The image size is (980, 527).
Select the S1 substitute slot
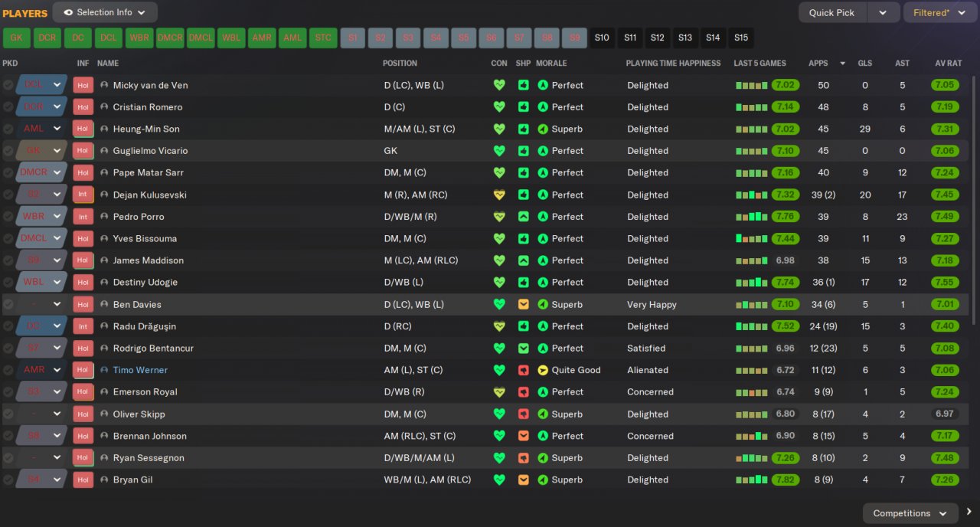click(352, 38)
